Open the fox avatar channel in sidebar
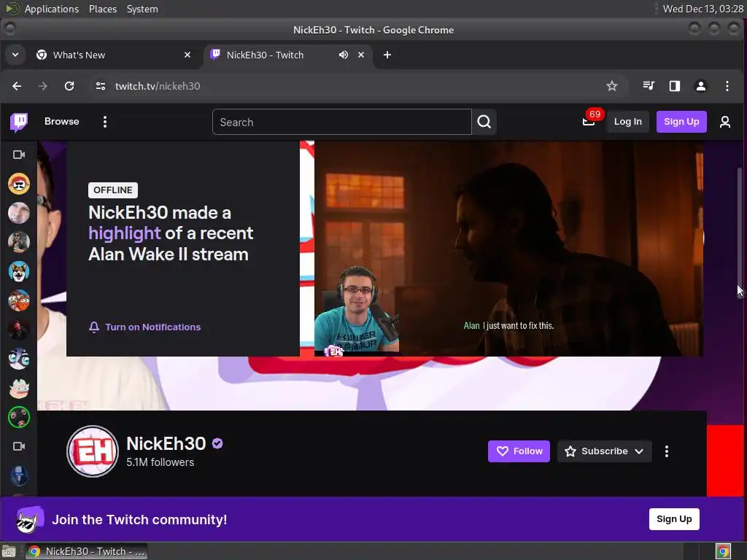 click(x=19, y=271)
